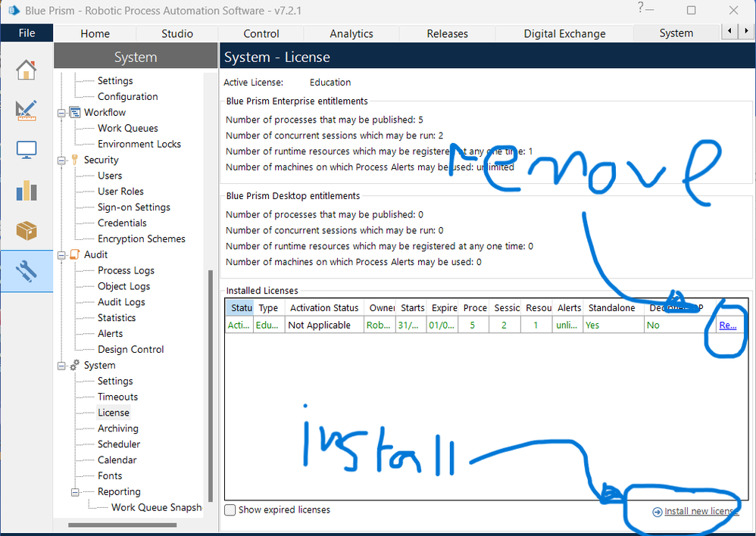Open Configuration in the tree
This screenshot has height=536, width=756.
(x=128, y=97)
